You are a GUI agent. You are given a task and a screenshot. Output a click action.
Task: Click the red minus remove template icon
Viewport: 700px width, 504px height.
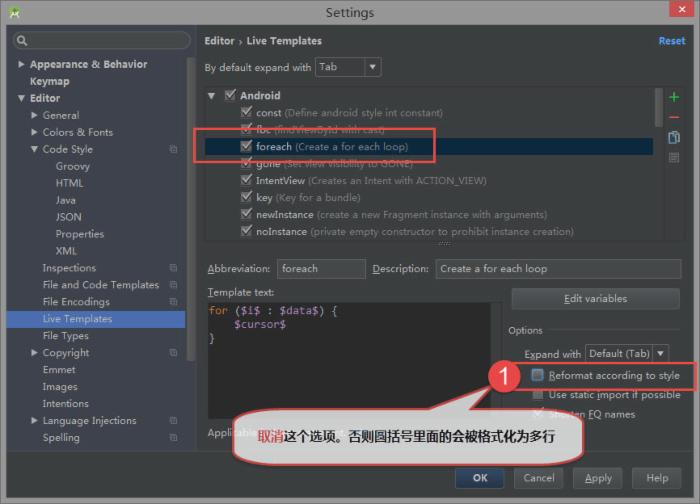pos(674,117)
